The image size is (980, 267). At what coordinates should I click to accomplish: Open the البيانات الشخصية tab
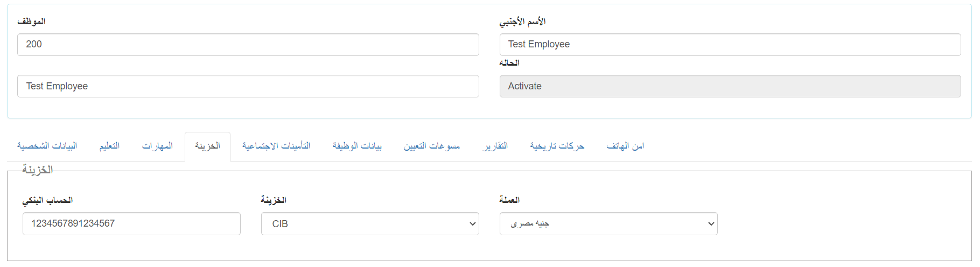point(47,146)
